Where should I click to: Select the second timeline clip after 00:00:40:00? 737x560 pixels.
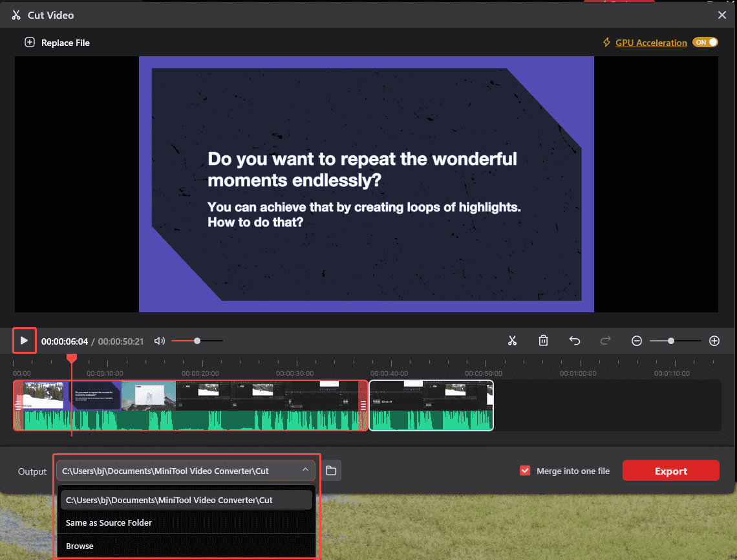pyautogui.click(x=431, y=405)
